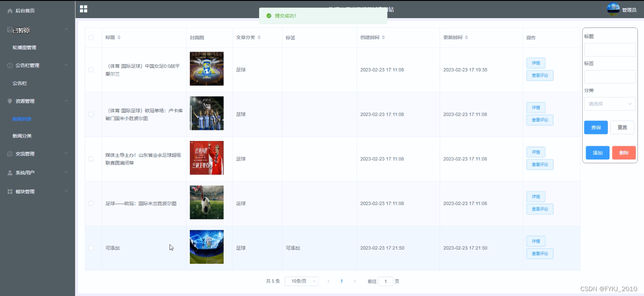Image resolution: width=644 pixels, height=296 pixels.
Task: Open the 10条/页 page size dropdown
Action: pyautogui.click(x=301, y=281)
